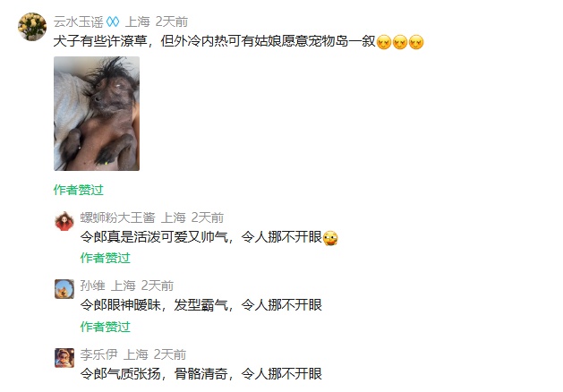
Task: Open username 螺蛳粉大王酱 profile
Action: click(117, 217)
